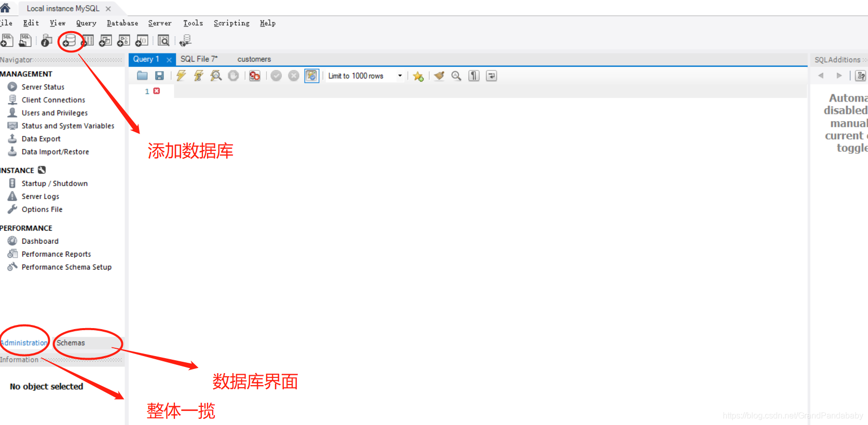Switch to the customers tab
The image size is (868, 425).
click(x=254, y=59)
